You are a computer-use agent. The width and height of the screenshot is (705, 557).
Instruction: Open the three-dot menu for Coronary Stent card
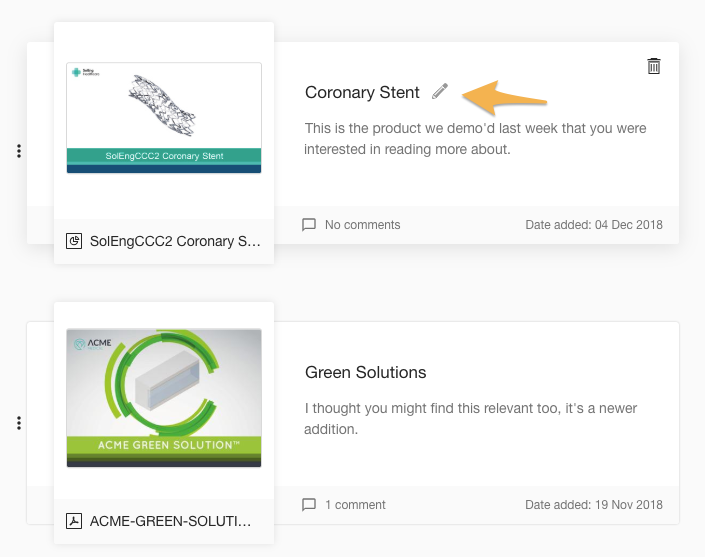19,151
